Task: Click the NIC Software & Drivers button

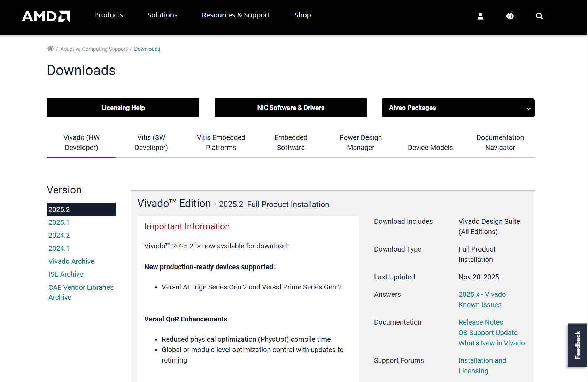Action: 291,108
